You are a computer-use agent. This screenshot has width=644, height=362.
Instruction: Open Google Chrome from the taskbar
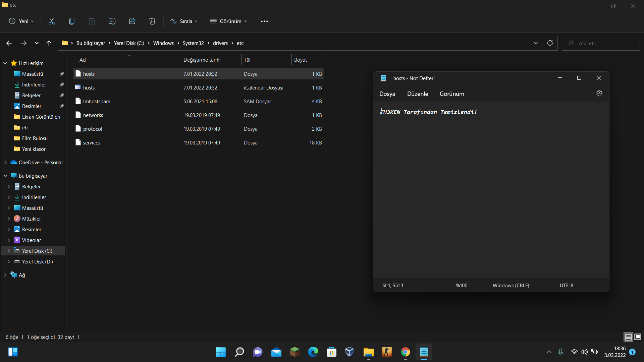point(405,352)
